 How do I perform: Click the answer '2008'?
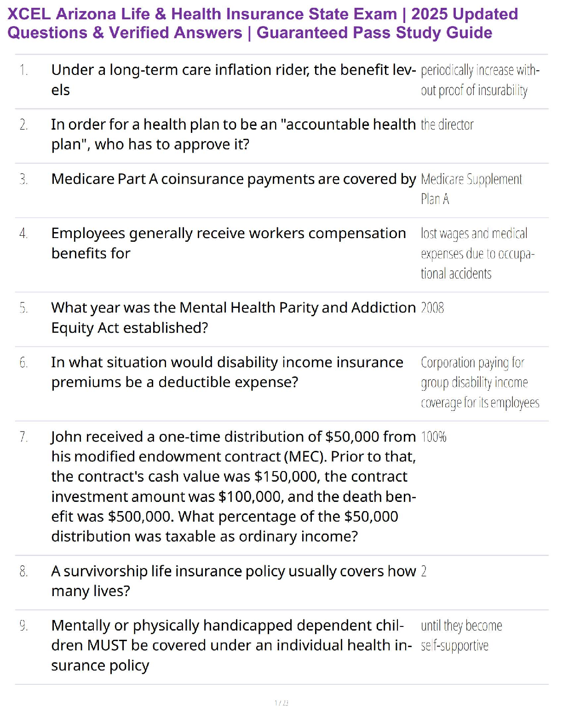pos(432,307)
